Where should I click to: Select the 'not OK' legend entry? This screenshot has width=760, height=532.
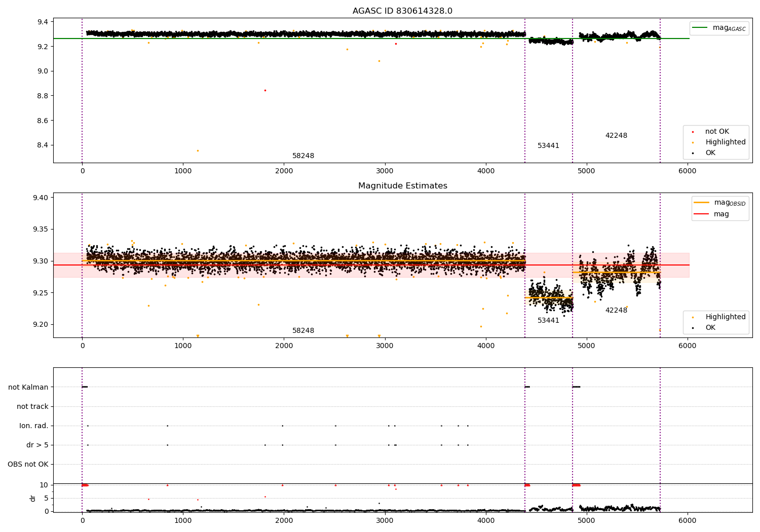pos(717,132)
